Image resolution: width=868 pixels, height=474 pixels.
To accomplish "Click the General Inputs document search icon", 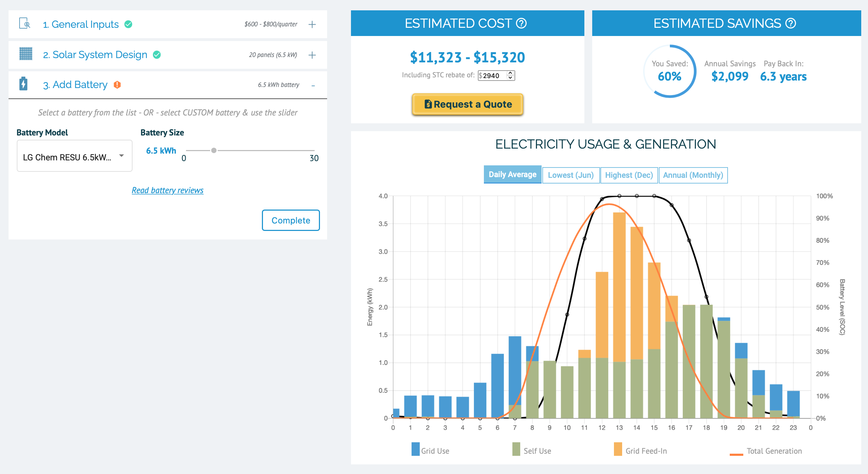I will (25, 24).
